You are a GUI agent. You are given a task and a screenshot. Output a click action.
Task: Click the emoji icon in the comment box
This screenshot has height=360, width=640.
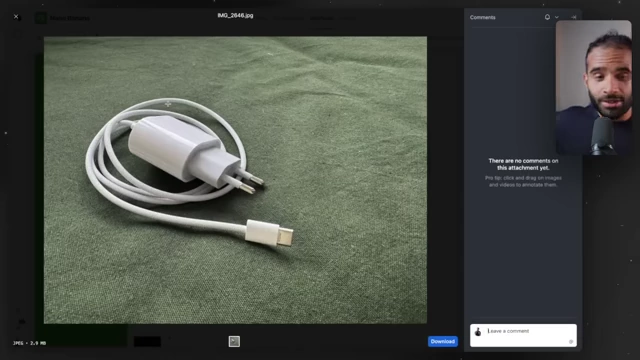click(571, 342)
